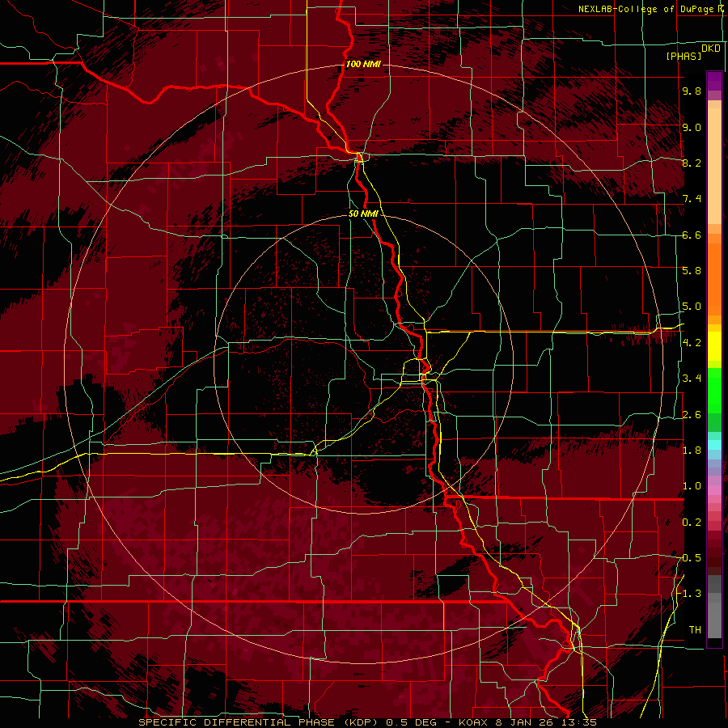The image size is (728, 728).
Task: Pick the pink segment of the color bar
Action: tap(714, 490)
